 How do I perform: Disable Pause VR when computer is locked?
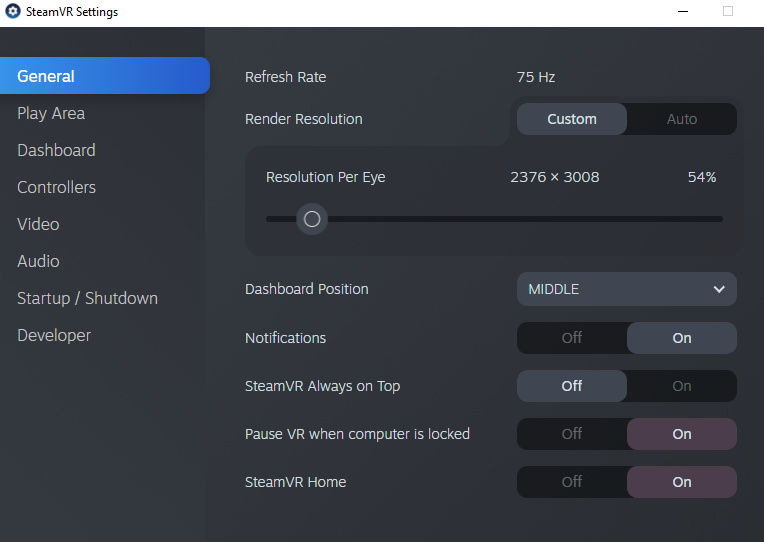[572, 434]
